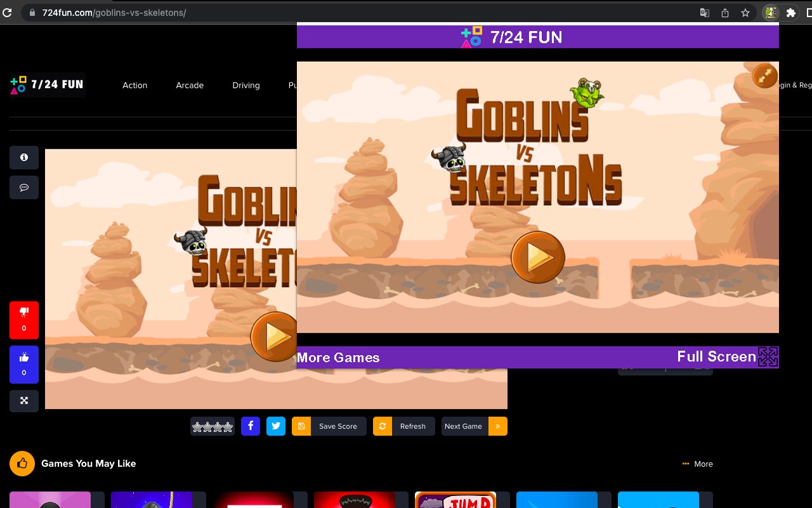Viewport: 812px width, 508px height.
Task: Open the comments speech-bubble icon
Action: [23, 187]
